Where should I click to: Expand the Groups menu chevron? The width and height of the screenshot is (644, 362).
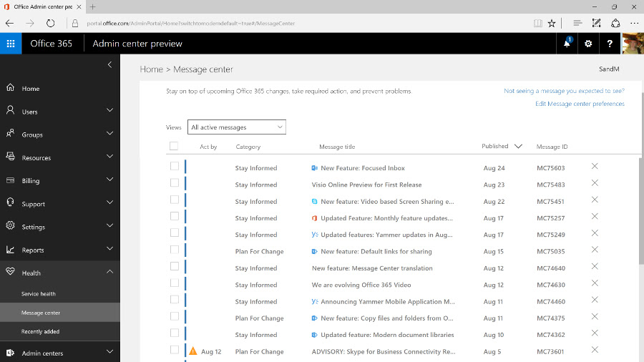109,133
